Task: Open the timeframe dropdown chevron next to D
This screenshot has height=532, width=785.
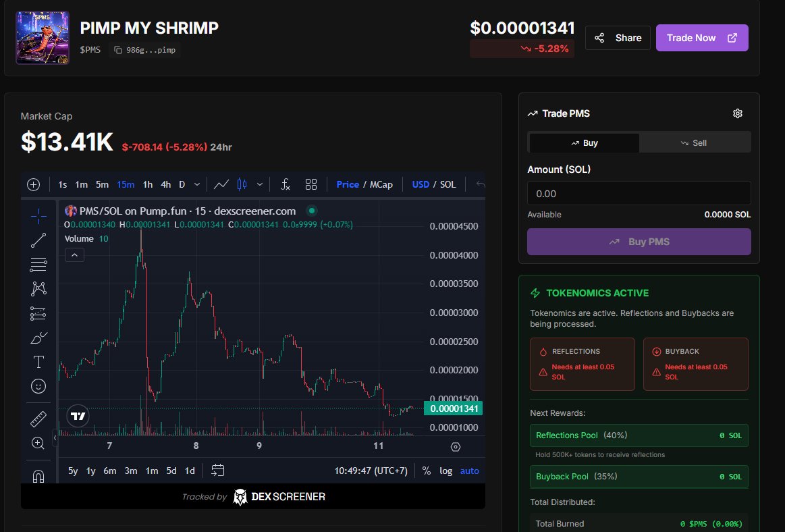Action: point(196,184)
